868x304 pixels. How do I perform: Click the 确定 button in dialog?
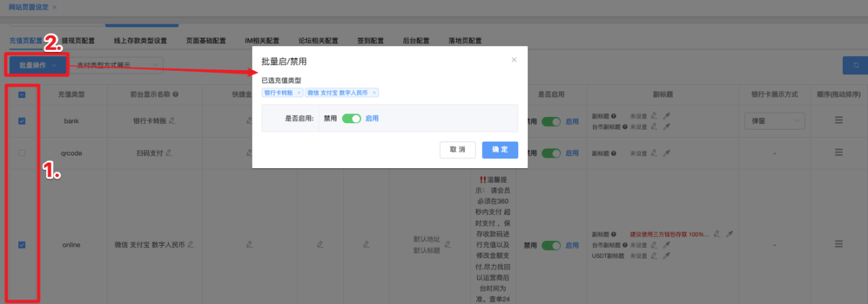[x=500, y=150]
